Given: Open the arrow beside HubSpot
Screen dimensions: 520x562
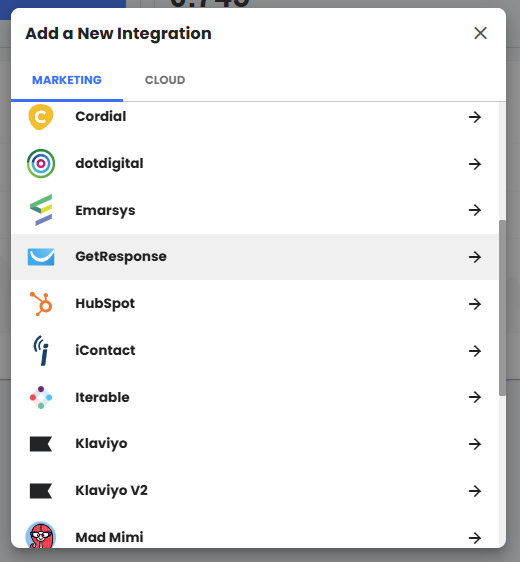Looking at the screenshot, I should coord(475,304).
